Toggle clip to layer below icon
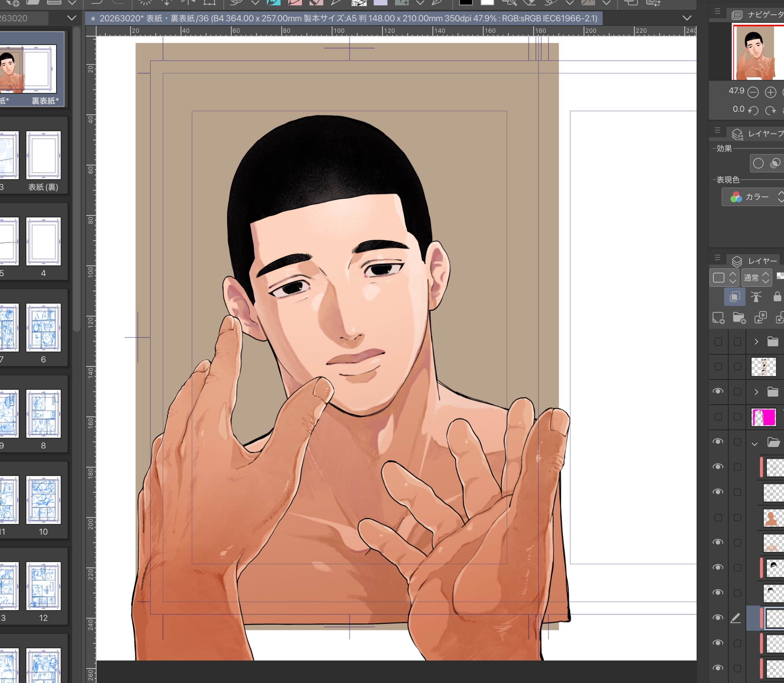 click(x=735, y=297)
